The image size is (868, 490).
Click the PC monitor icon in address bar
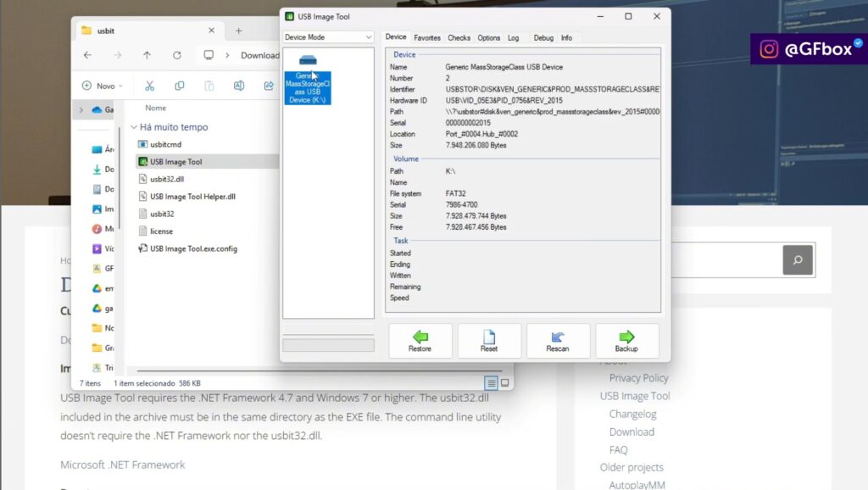click(209, 55)
